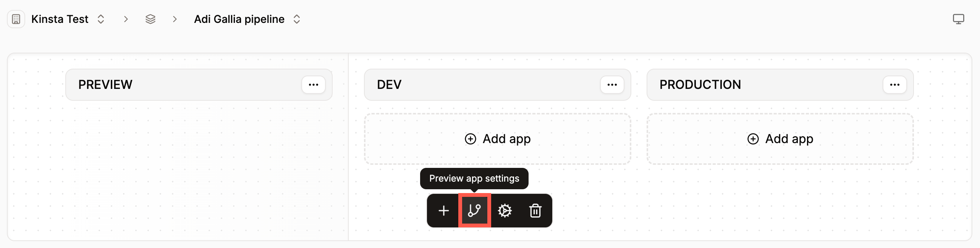Click Add app in the DEV stage
This screenshot has width=980, height=248.
[x=497, y=139]
